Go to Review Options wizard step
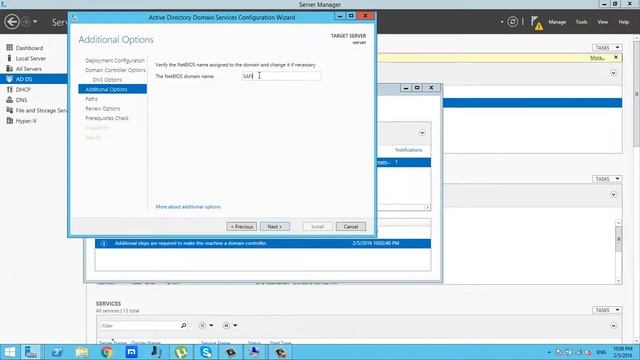This screenshot has width=640, height=360. [x=103, y=109]
